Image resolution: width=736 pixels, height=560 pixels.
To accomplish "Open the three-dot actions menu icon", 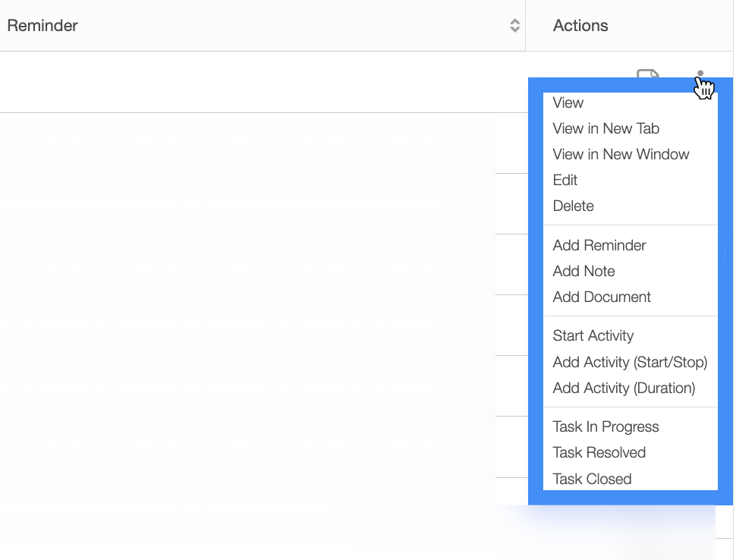I will tap(700, 74).
